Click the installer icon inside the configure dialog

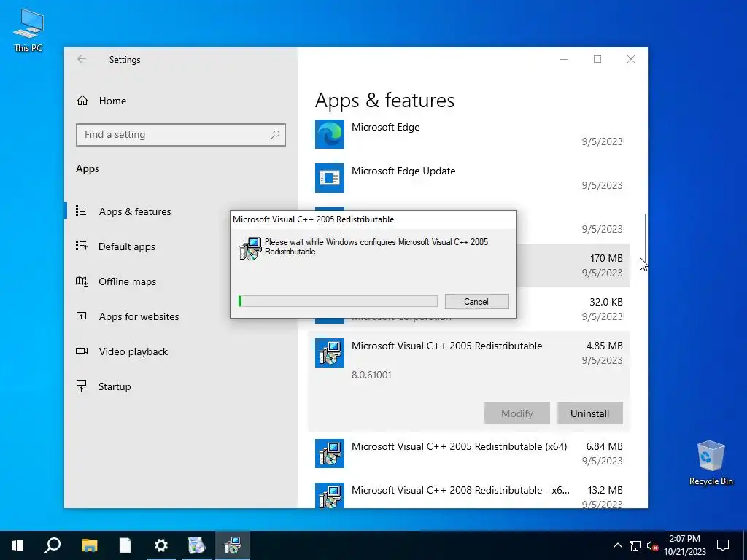251,248
